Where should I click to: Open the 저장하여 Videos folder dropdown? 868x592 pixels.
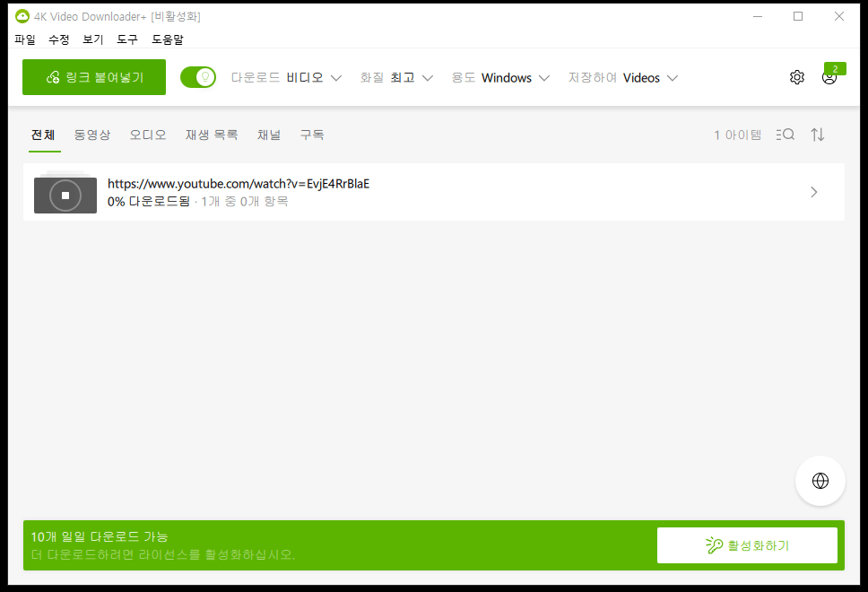click(x=623, y=77)
